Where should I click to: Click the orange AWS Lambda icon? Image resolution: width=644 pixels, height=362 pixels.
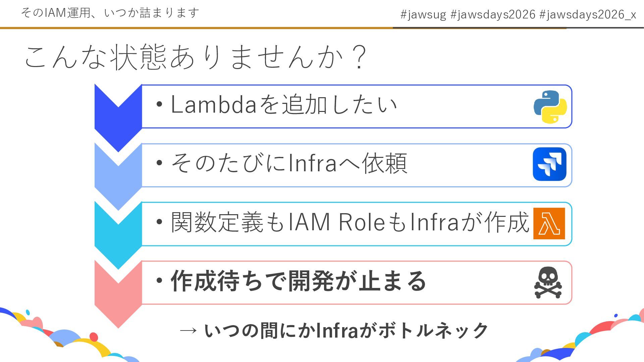[549, 223]
